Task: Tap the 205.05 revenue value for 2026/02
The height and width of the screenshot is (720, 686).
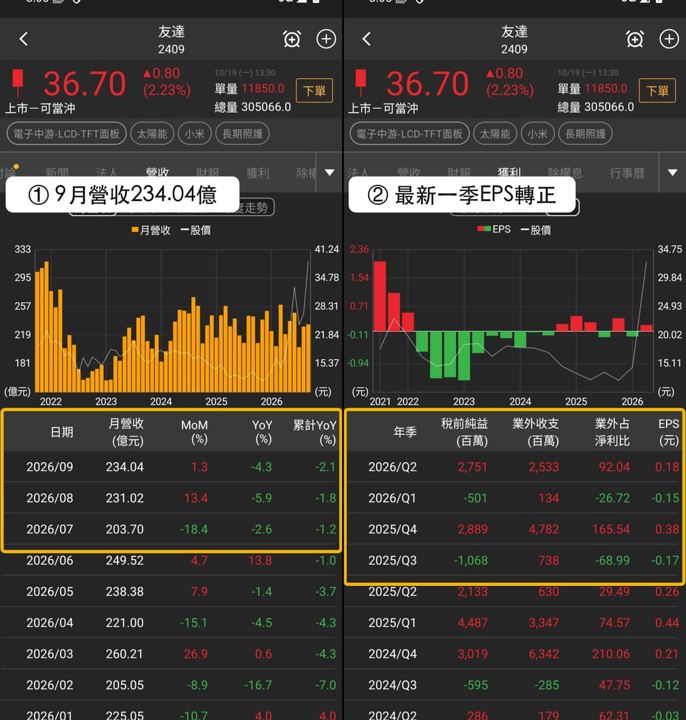Action: pyautogui.click(x=124, y=685)
